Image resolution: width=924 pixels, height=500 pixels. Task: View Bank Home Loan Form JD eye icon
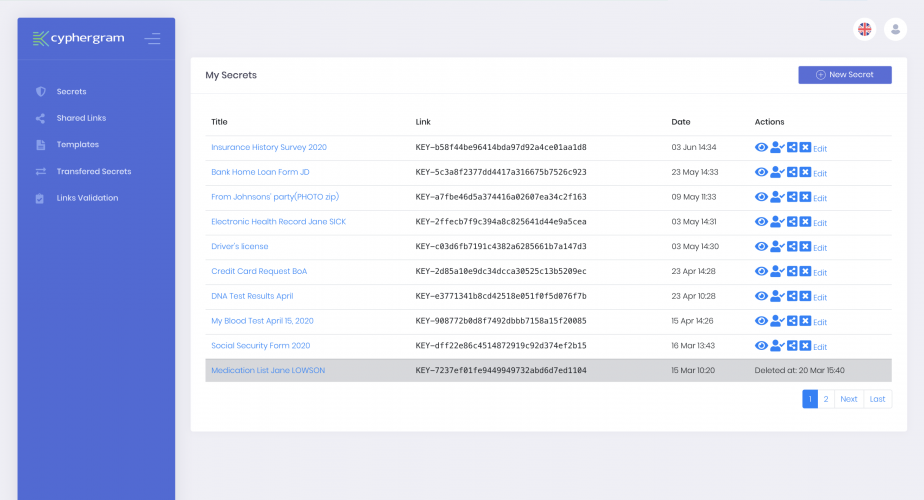[761, 172]
